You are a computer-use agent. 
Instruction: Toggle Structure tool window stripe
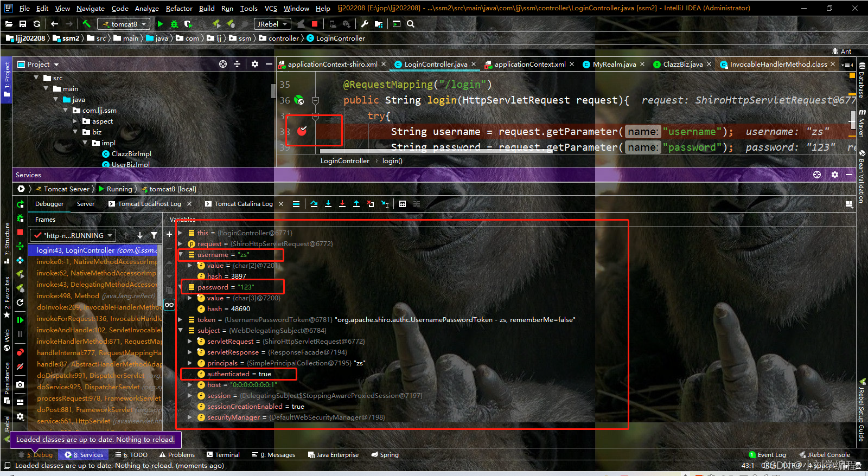click(7, 242)
